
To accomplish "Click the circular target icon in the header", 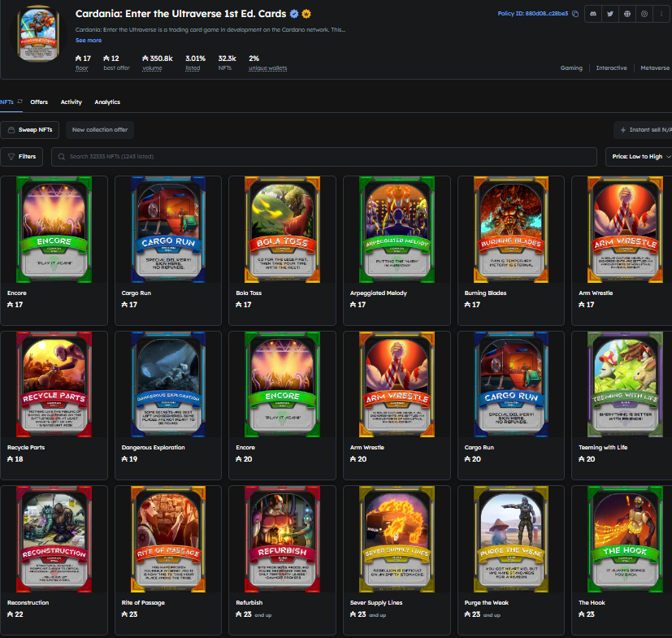I will 644,14.
